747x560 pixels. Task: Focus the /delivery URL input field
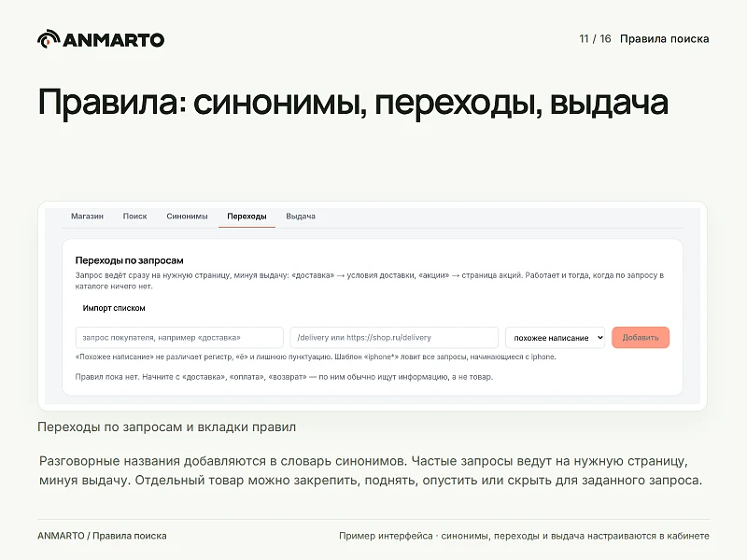coord(394,338)
